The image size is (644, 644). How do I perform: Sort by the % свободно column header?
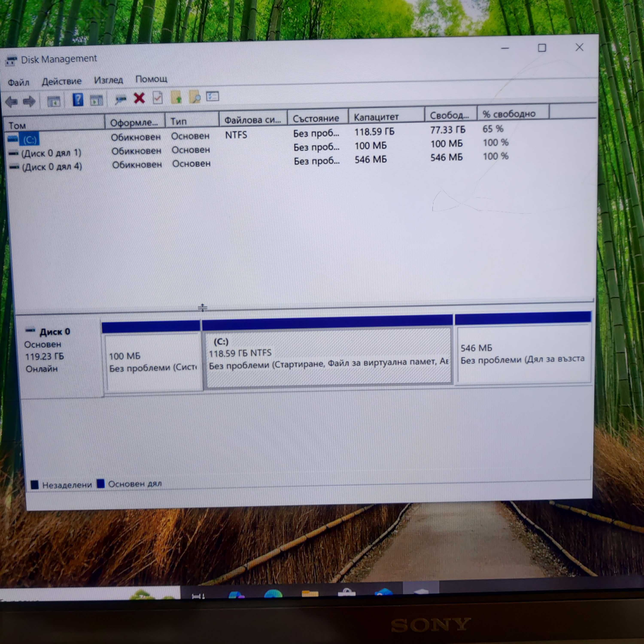coord(513,113)
